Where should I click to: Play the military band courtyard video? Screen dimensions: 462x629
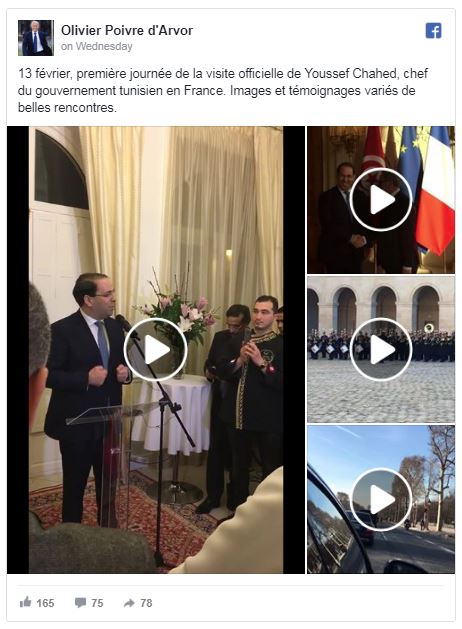(381, 349)
